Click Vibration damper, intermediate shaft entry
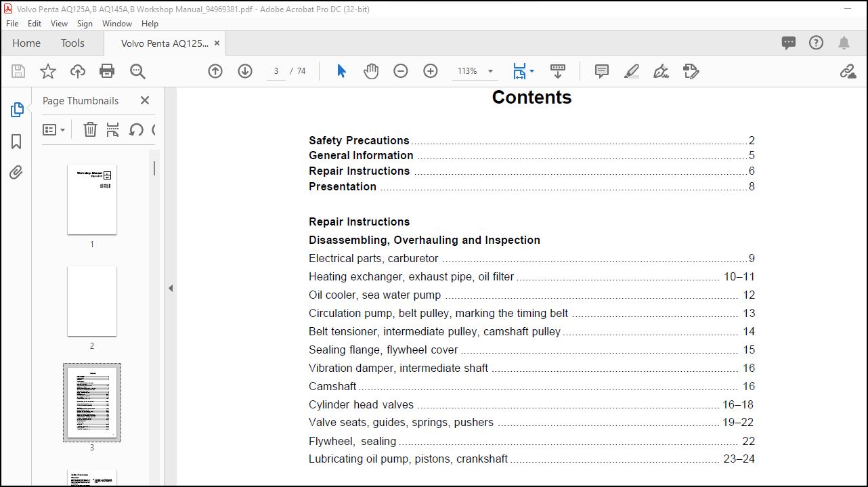The width and height of the screenshot is (868, 487). (x=531, y=368)
